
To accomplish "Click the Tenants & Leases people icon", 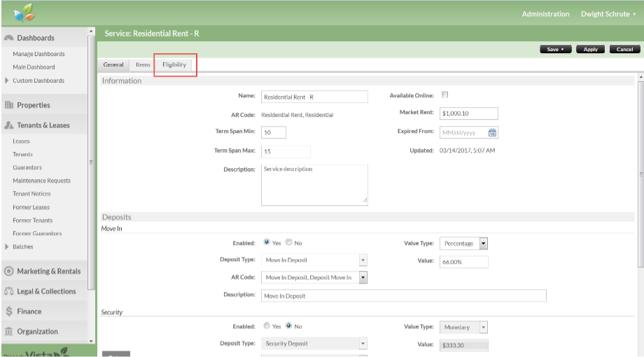I will 8,125.
